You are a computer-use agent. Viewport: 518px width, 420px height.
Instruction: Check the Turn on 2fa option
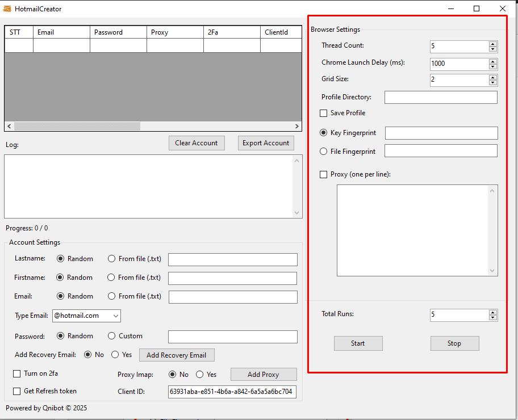16,374
